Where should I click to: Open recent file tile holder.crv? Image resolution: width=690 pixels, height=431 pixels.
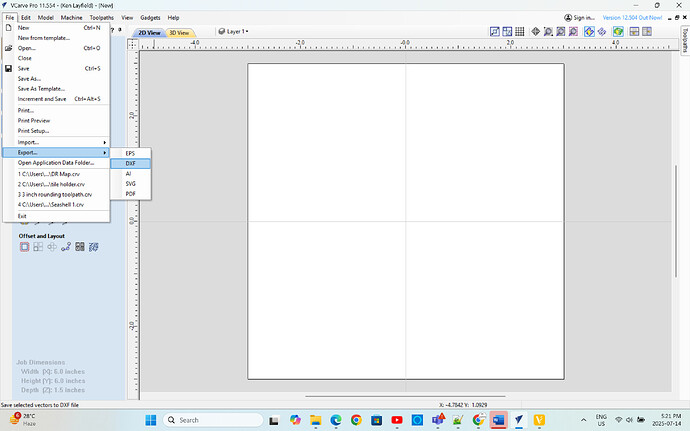(x=56, y=184)
